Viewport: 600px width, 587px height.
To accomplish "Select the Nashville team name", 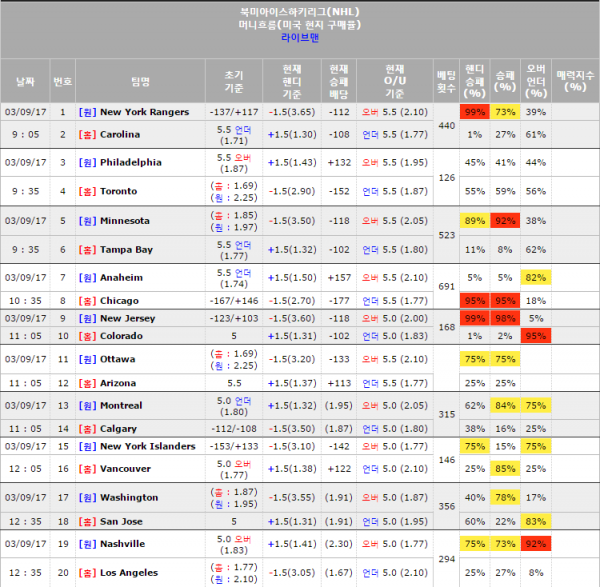I will [x=122, y=544].
